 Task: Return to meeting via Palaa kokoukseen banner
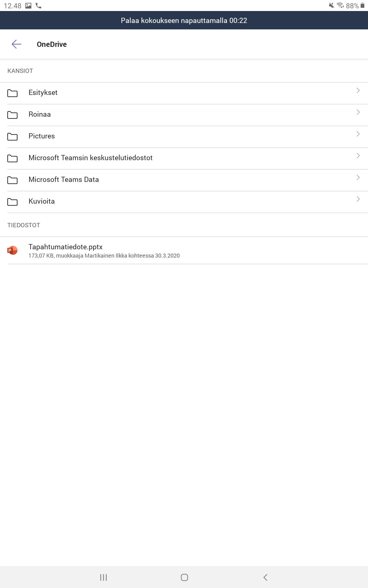point(184,21)
